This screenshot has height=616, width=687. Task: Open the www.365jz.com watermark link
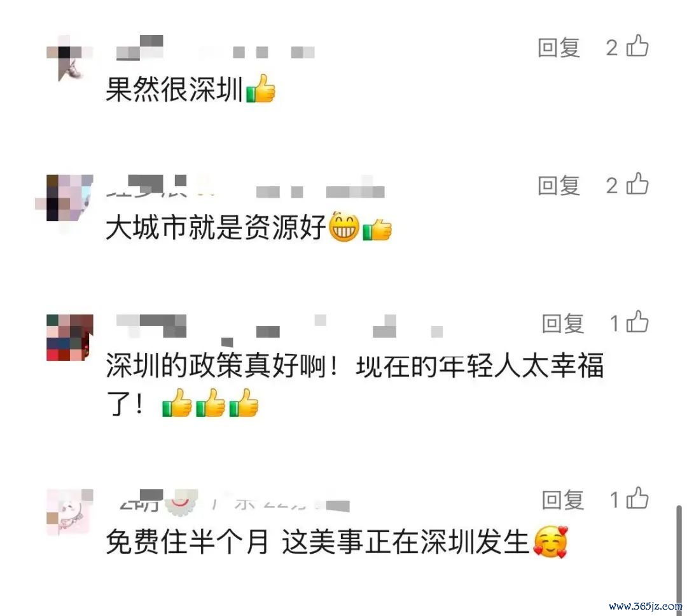[x=646, y=606]
